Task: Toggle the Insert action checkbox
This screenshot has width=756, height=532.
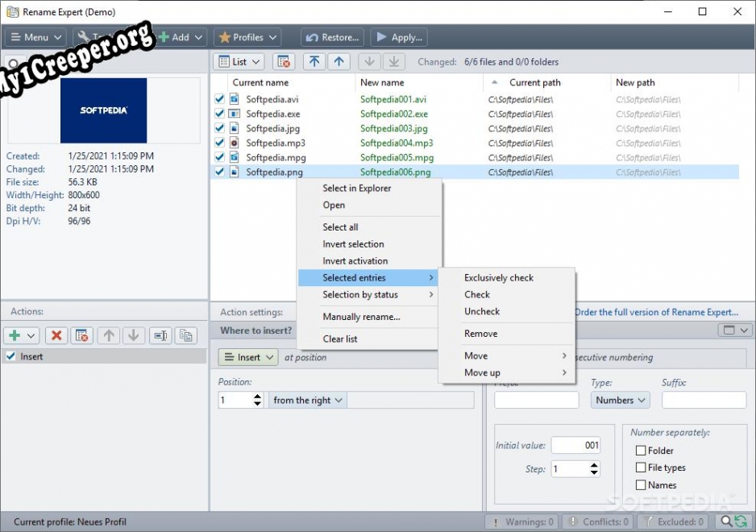Action: [10, 356]
